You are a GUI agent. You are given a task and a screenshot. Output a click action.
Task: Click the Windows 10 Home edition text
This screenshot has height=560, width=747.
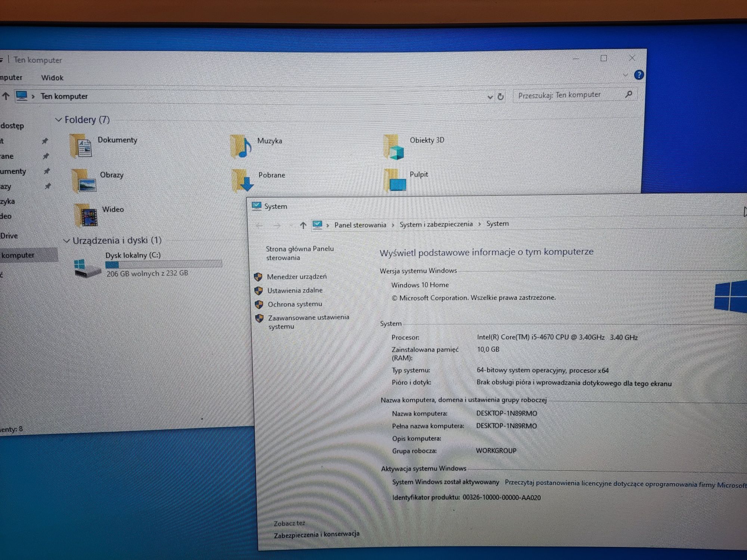pos(420,285)
